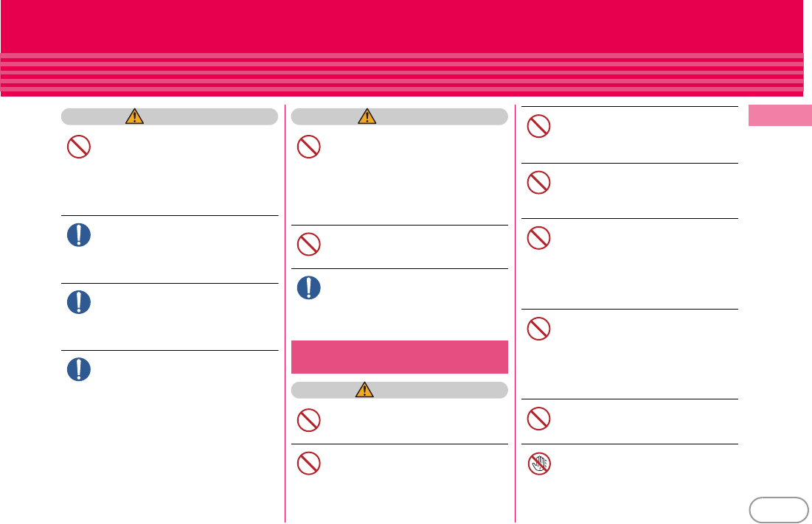812x524 pixels.
Task: Click the middle blue exclamation icon in left column
Action: pyautogui.click(x=79, y=302)
